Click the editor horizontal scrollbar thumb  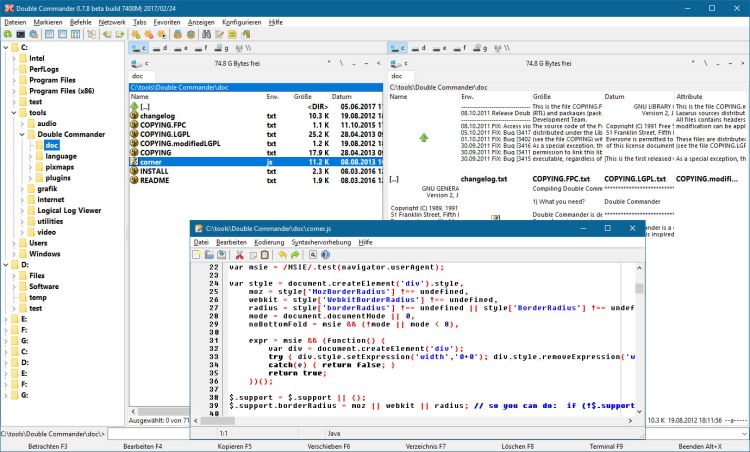(x=218, y=420)
